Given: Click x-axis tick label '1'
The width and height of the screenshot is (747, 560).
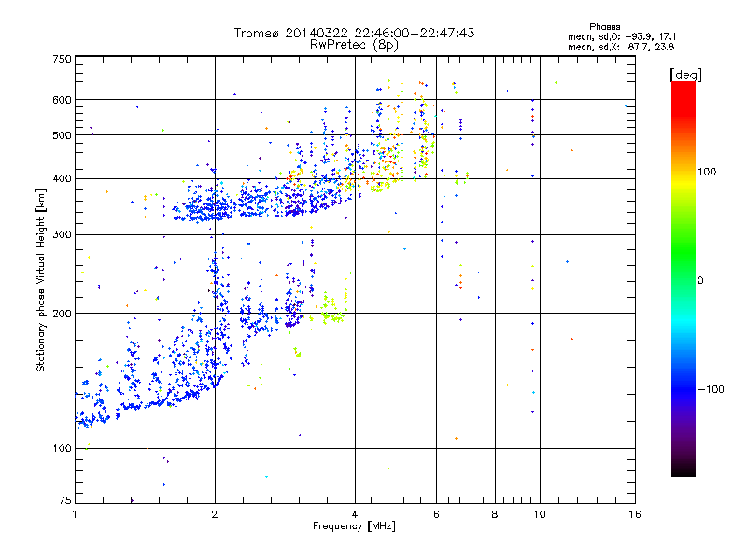Looking at the screenshot, I should pyautogui.click(x=75, y=514).
